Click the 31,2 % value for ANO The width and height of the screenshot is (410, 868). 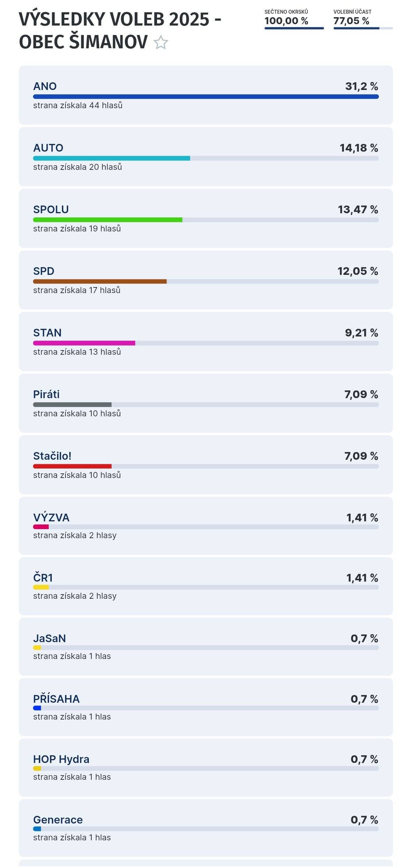click(361, 86)
